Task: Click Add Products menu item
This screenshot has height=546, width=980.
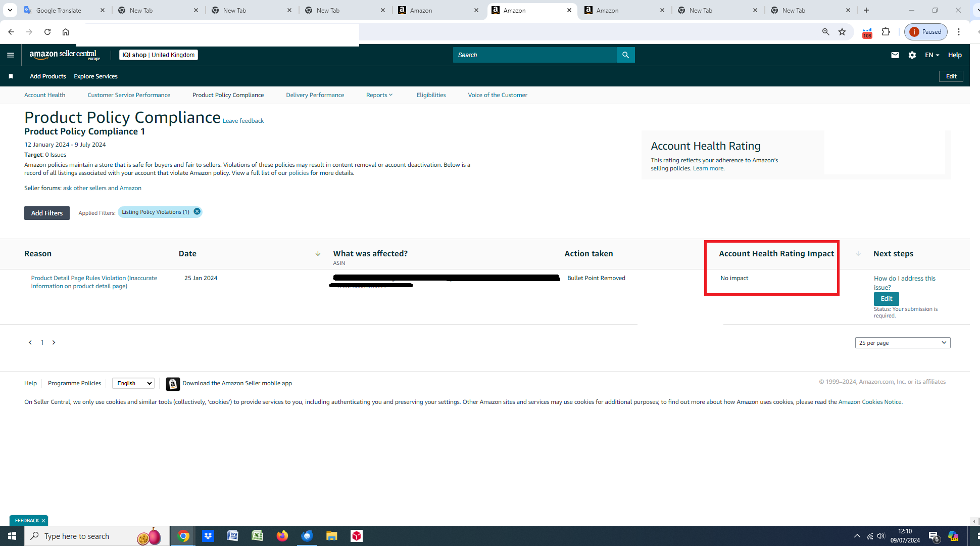Action: (48, 76)
